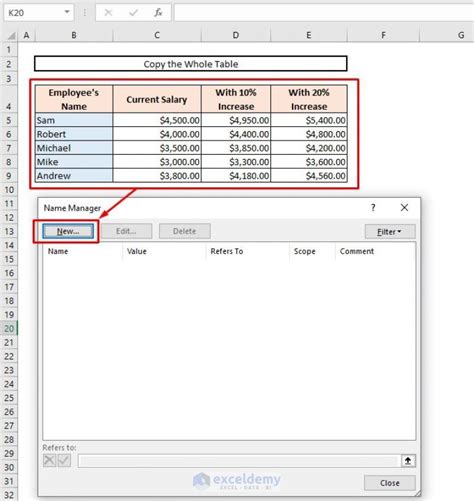Click the Close button in Name Manager
The image size is (474, 501).
(x=390, y=483)
